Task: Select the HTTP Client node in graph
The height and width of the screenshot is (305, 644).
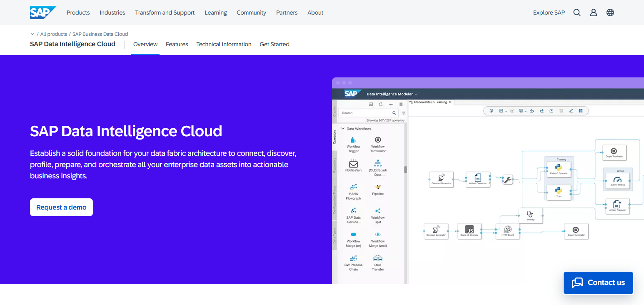Action: coord(507,231)
